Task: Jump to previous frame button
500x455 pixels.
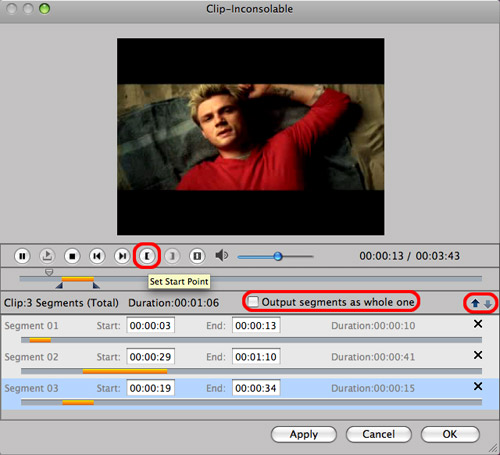Action: point(97,256)
